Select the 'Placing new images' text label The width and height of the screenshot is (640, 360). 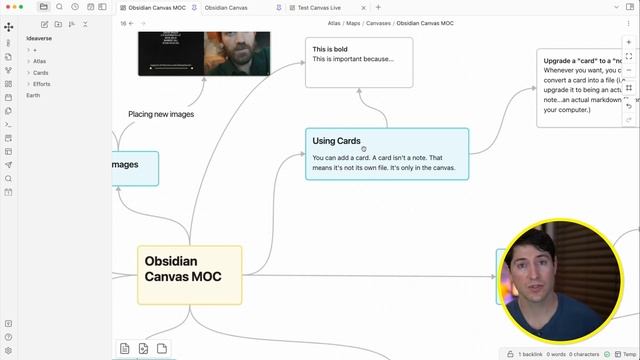coord(161,114)
